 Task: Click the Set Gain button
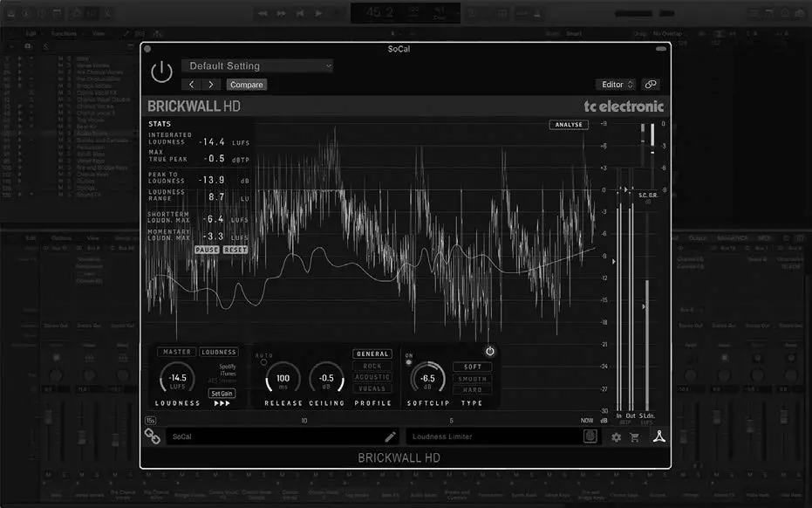coord(222,394)
